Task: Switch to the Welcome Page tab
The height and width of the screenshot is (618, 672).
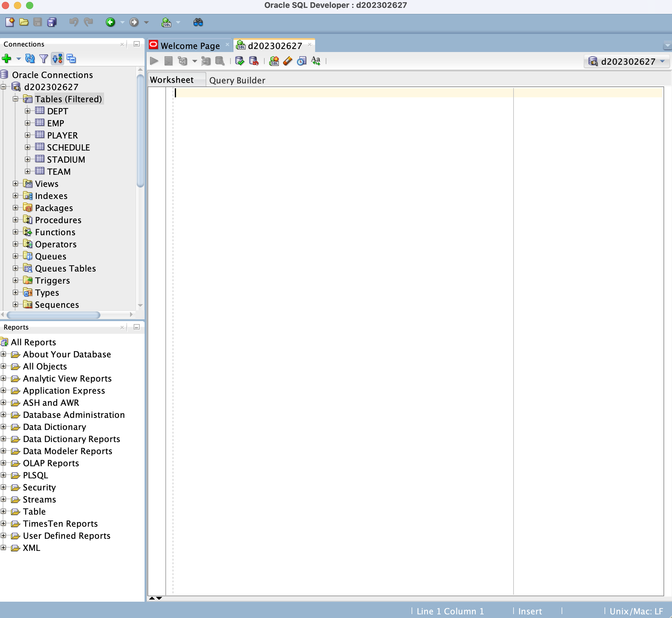Action: [x=190, y=46]
